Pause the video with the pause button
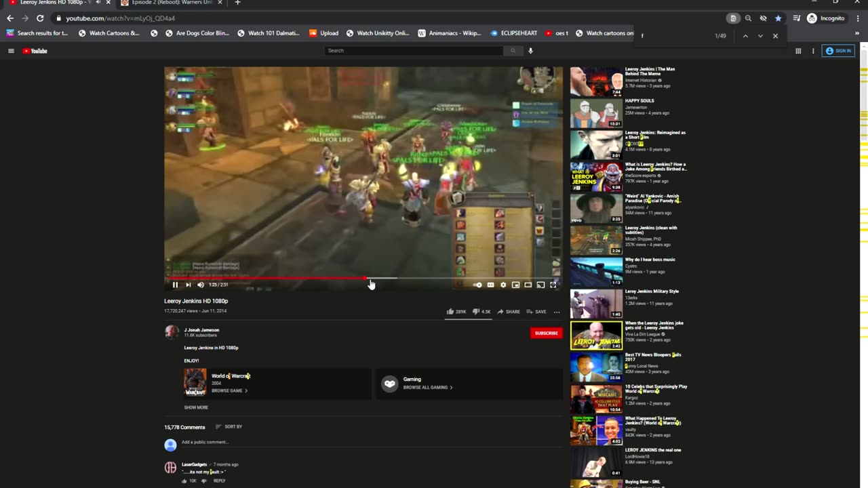Screen dimensions: 868x488 tap(175, 285)
